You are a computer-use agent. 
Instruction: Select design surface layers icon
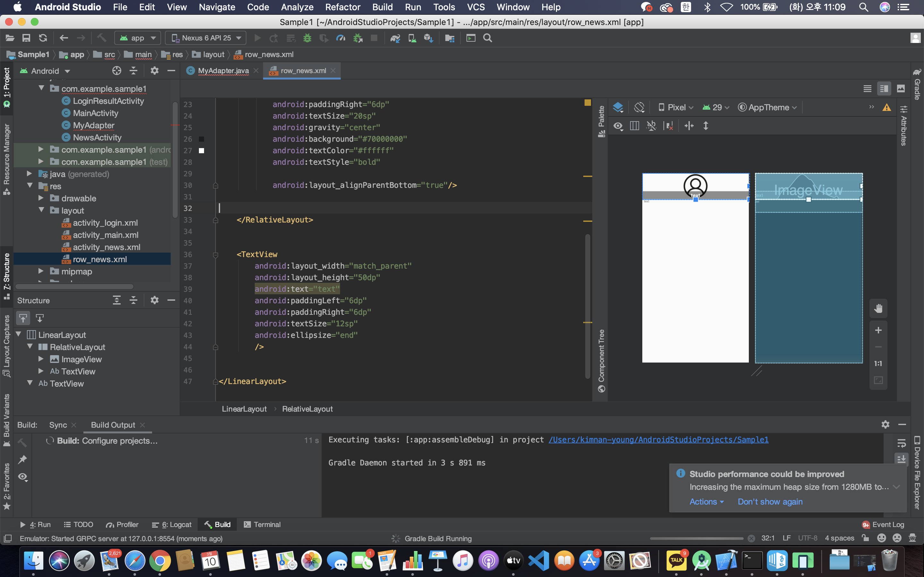[x=618, y=108]
